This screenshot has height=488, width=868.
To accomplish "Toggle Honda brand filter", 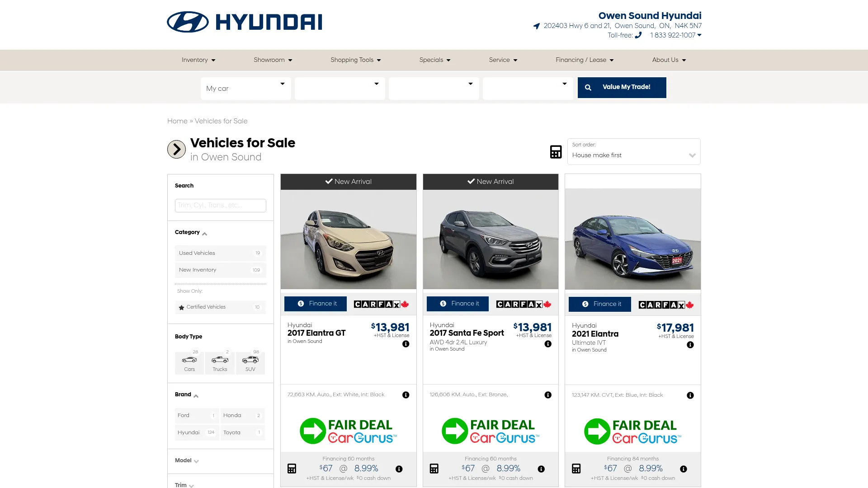I will (243, 415).
